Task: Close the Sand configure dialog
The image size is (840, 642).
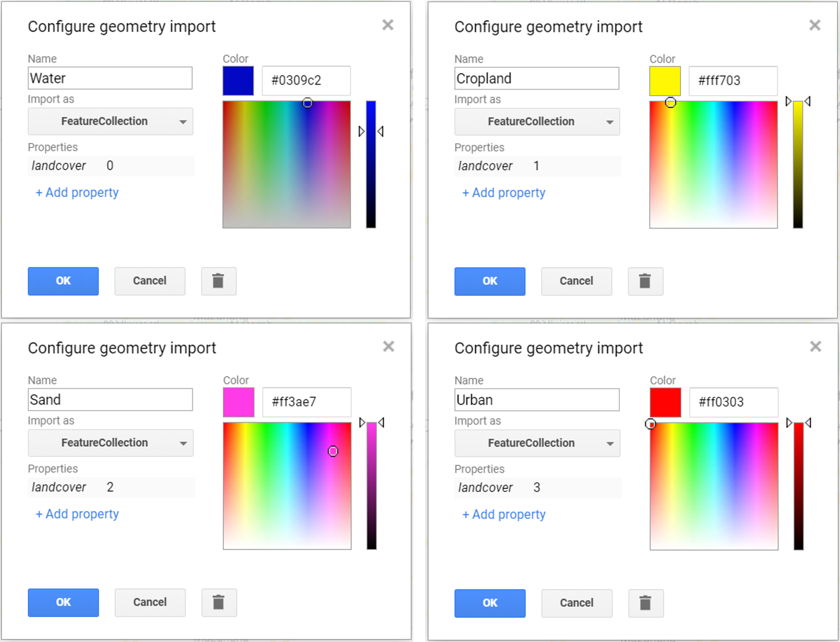Action: point(388,347)
